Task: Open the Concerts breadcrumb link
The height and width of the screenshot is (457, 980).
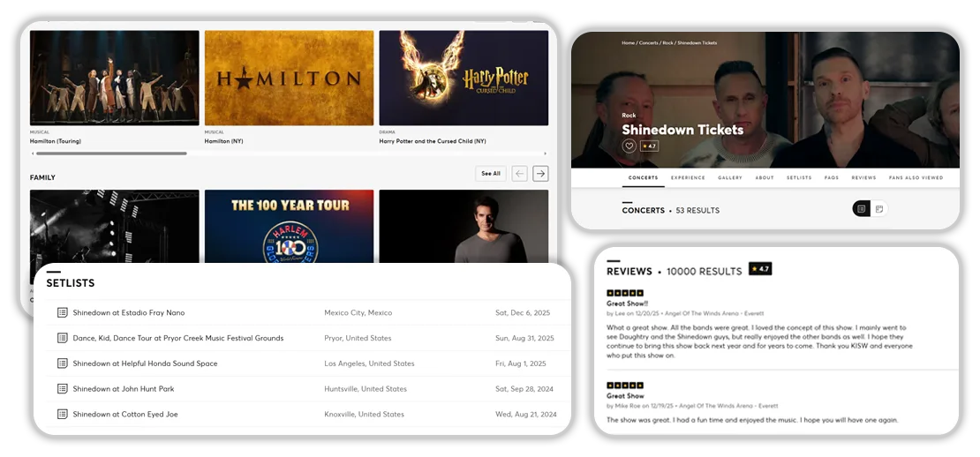Action: pyautogui.click(x=649, y=43)
